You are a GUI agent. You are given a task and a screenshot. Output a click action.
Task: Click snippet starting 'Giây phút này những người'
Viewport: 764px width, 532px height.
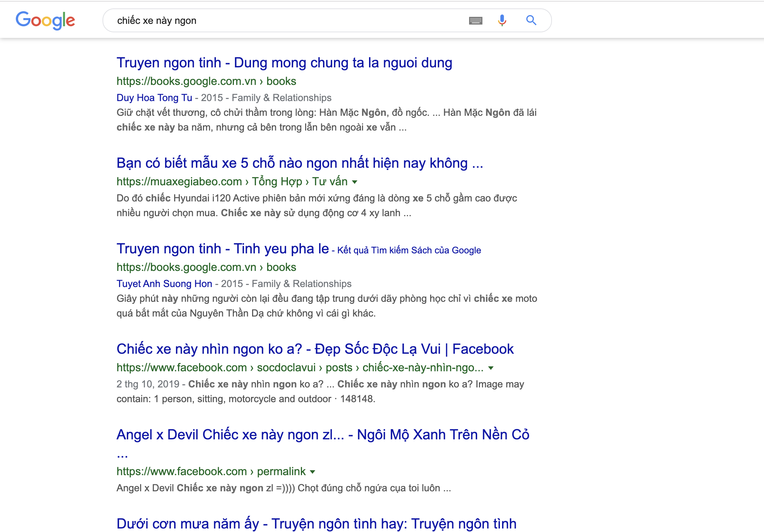click(327, 306)
